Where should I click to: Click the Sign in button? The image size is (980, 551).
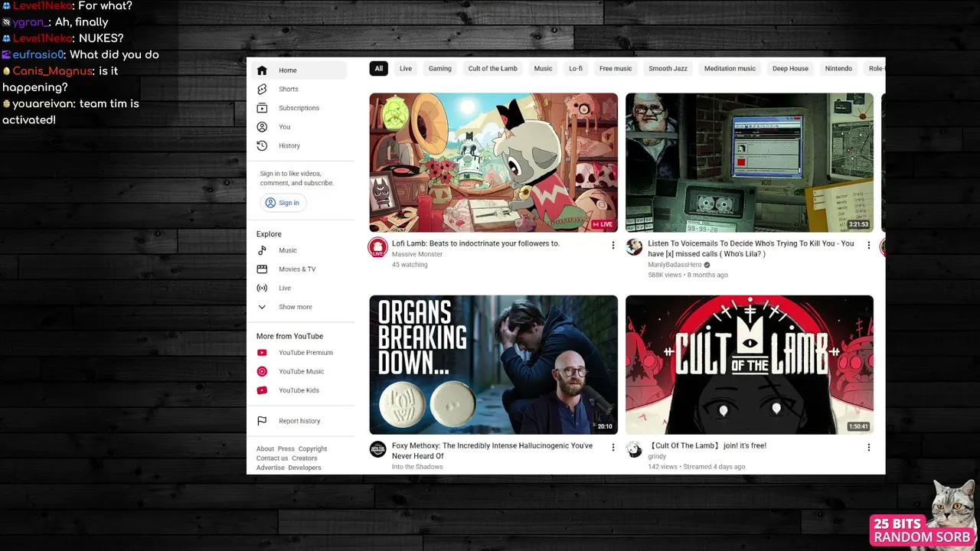click(x=283, y=203)
